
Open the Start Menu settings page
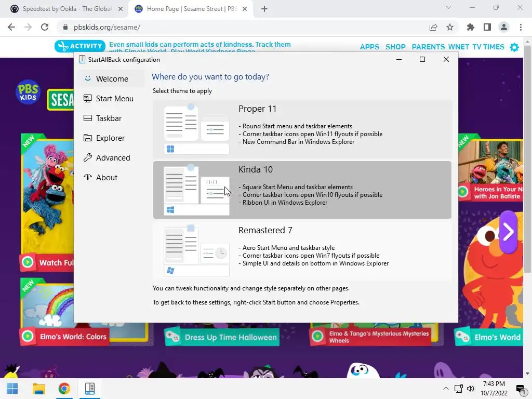pos(111,98)
